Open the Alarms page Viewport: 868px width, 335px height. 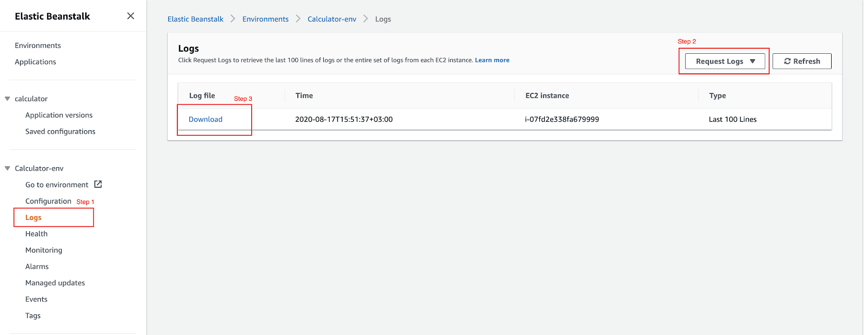tap(37, 267)
